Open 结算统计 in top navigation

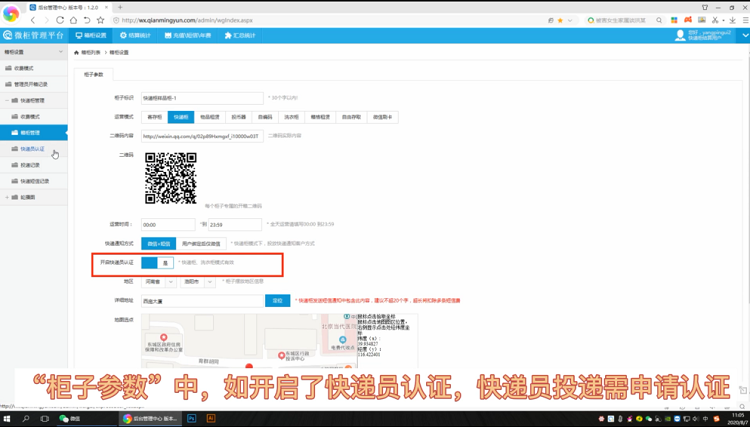pos(136,35)
